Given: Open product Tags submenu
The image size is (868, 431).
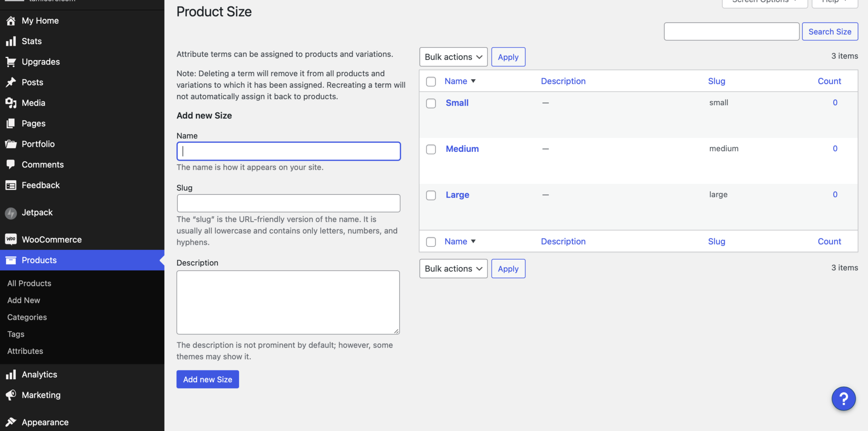Looking at the screenshot, I should coord(16,334).
